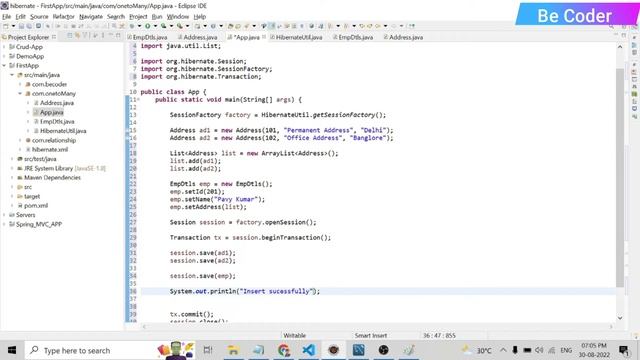Image resolution: width=640 pixels, height=360 pixels.
Task: Open the Refactor menu
Action: tap(64, 17)
